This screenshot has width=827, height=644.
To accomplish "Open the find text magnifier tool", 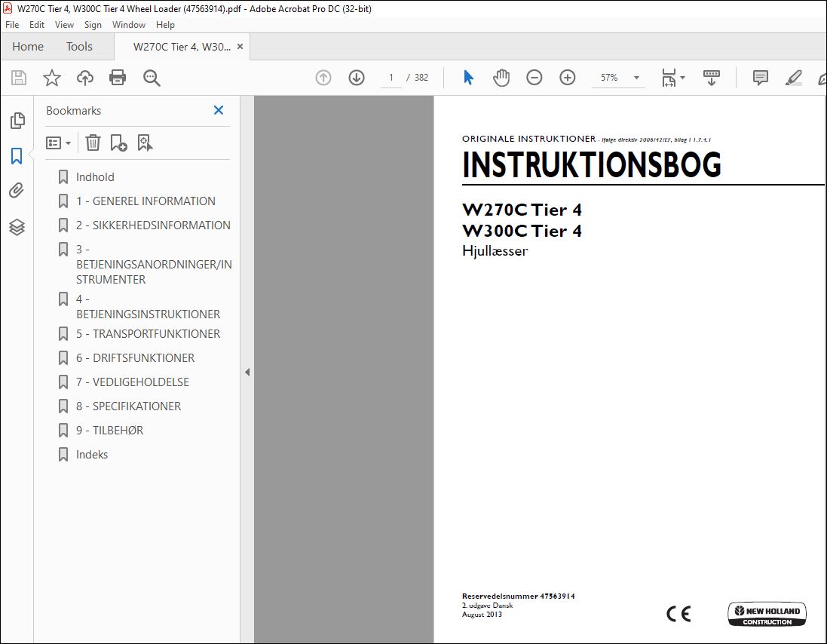I will (152, 78).
